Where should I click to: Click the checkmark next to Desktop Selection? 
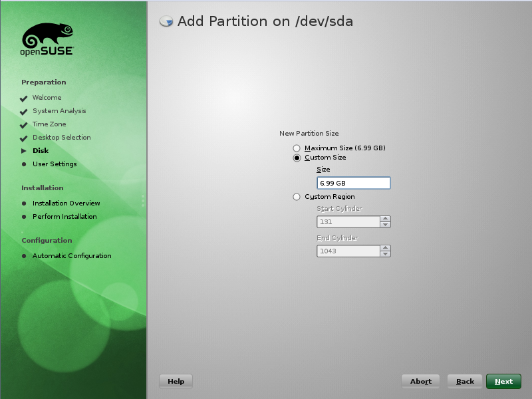[23, 138]
